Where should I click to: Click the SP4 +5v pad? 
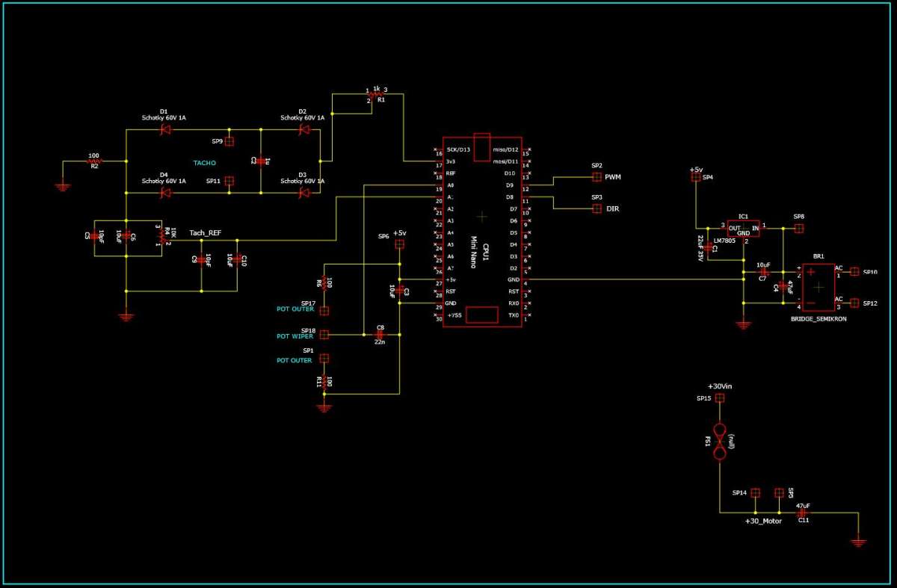point(696,178)
